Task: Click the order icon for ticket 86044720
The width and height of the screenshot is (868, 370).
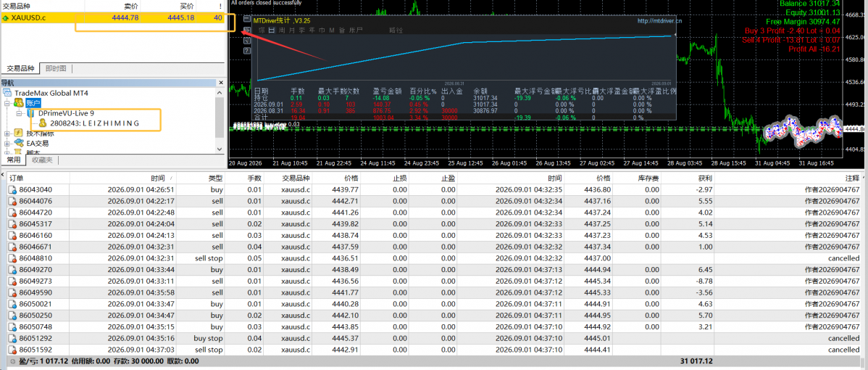Action: tap(12, 212)
